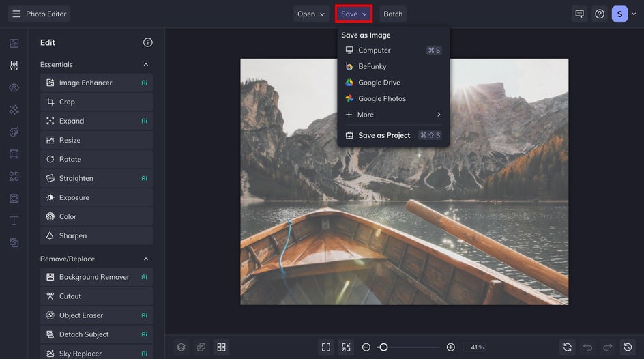Open the Open dropdown menu
The height and width of the screenshot is (359, 644).
pos(311,14)
